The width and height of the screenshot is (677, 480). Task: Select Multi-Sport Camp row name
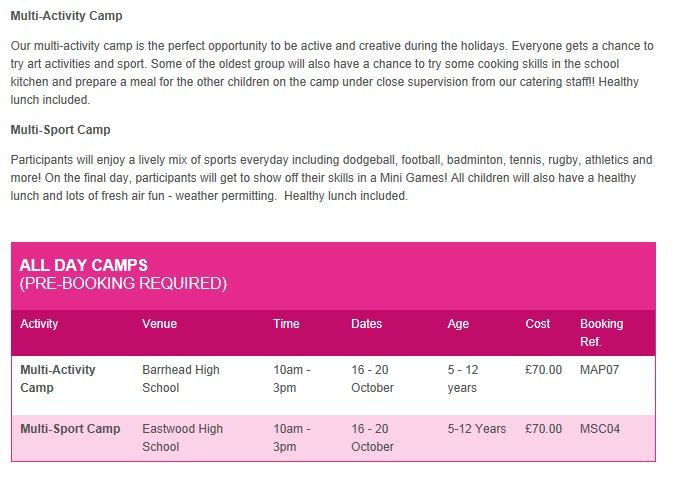tap(70, 429)
